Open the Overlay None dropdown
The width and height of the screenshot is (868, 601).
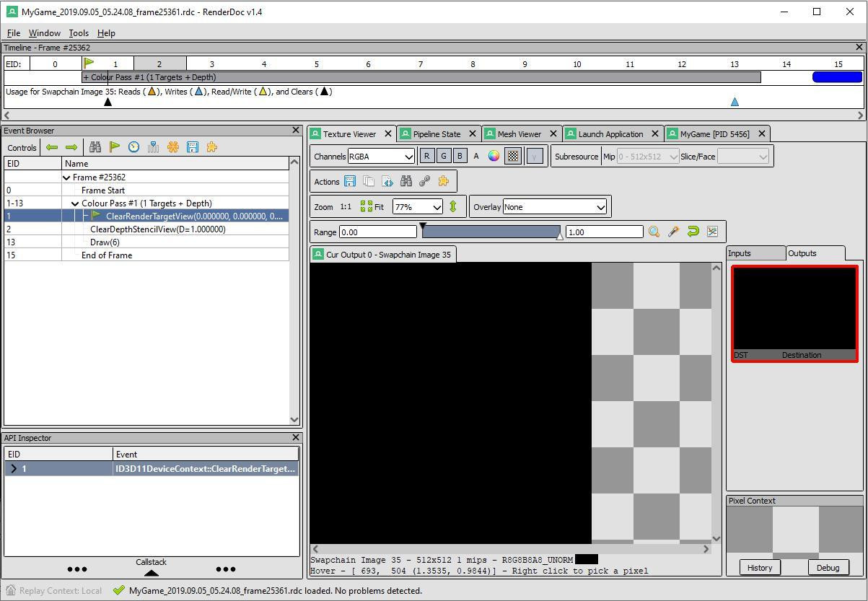[555, 207]
